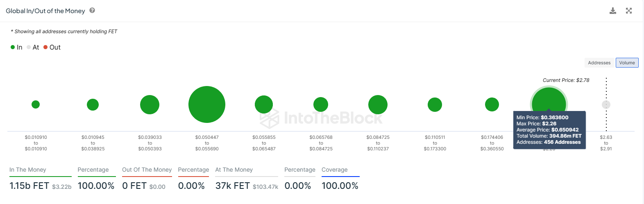Switch to the Addresses view
The width and height of the screenshot is (644, 204).
599,63
